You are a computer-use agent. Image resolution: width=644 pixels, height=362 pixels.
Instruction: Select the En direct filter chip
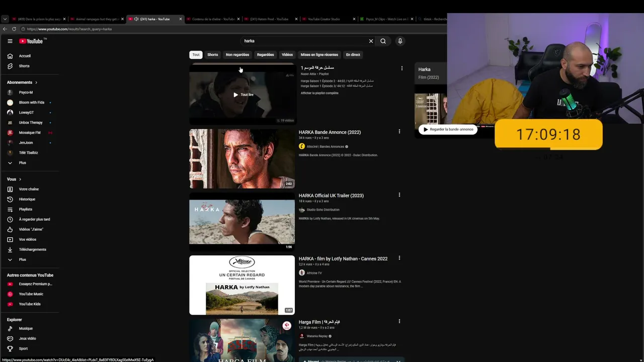(x=353, y=55)
